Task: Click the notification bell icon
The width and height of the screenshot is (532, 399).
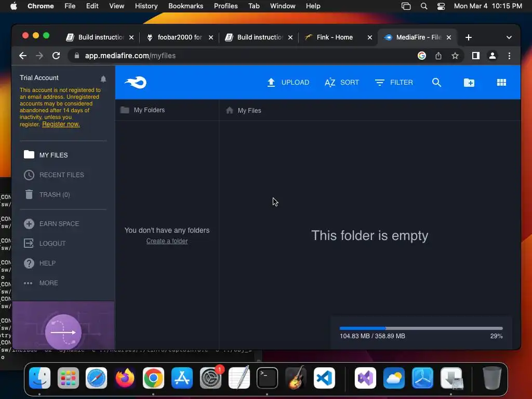Action: pos(103,79)
